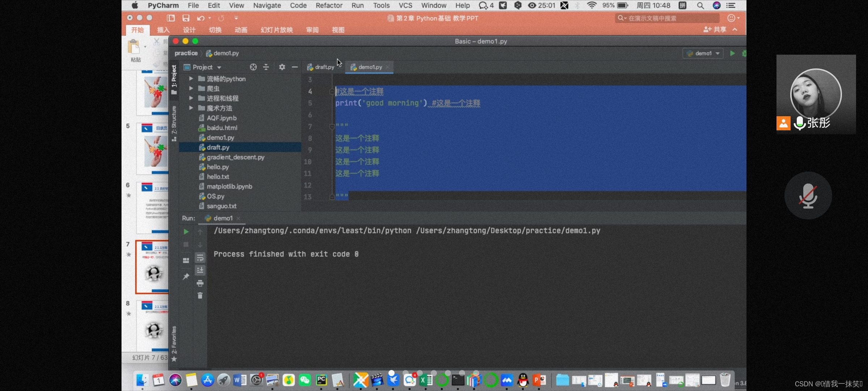Toggle soft-wrap in the Run console
The width and height of the screenshot is (868, 391).
200,258
